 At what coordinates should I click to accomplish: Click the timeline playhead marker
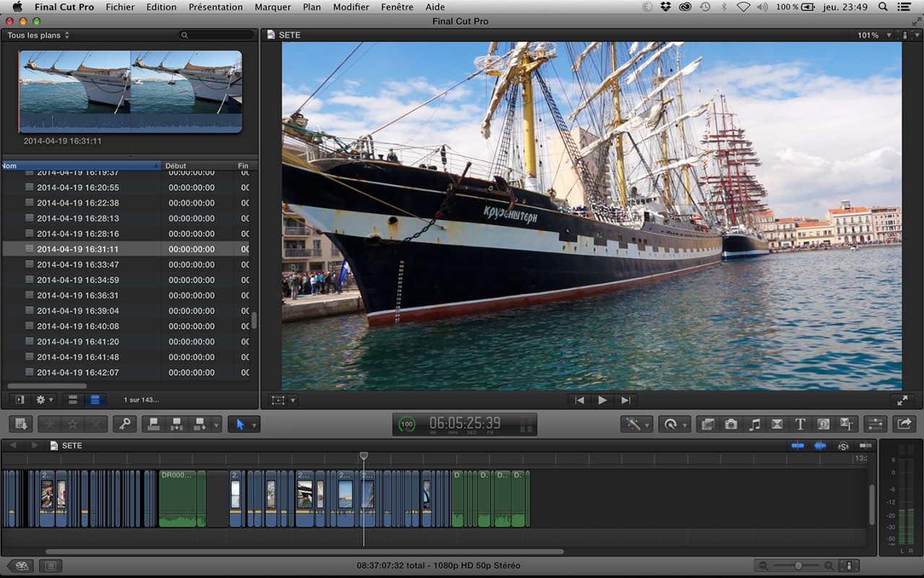coord(364,457)
